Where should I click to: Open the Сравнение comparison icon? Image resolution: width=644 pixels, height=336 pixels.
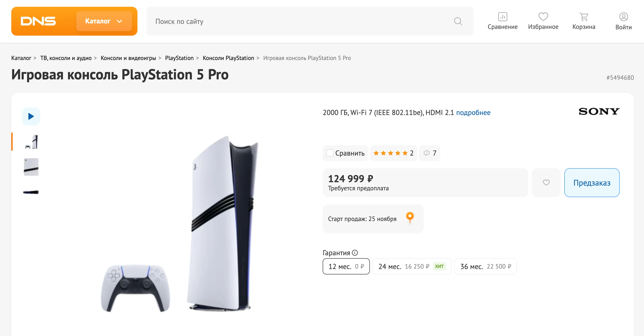click(502, 17)
